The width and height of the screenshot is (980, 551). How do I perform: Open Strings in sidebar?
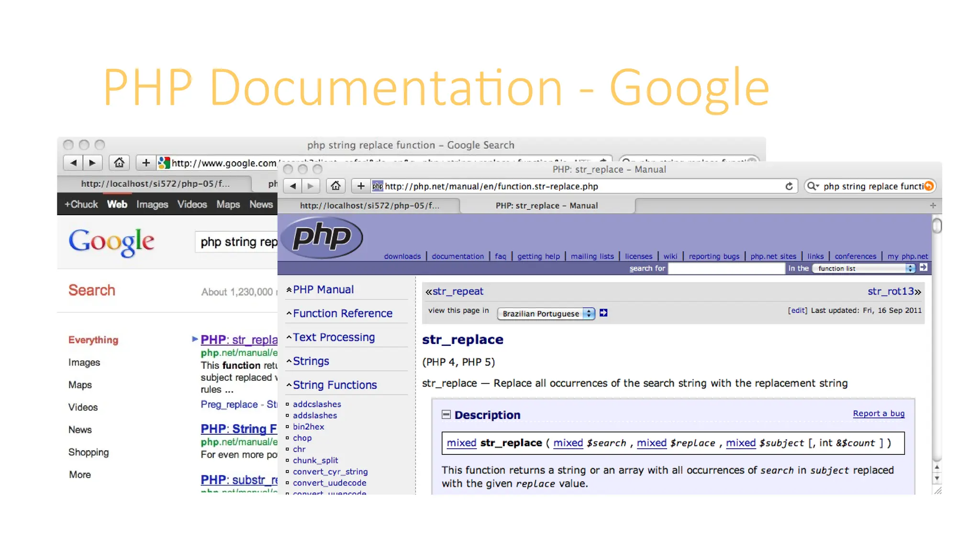[x=311, y=361]
